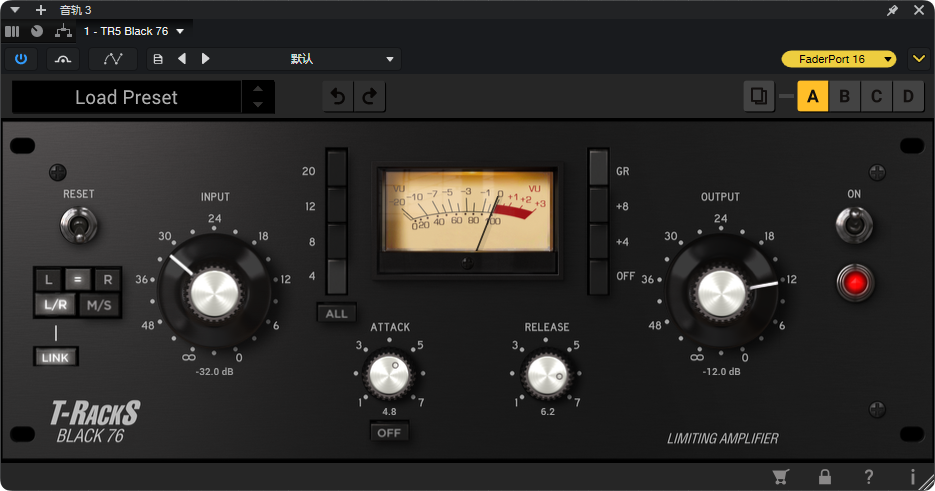The width and height of the screenshot is (935, 491).
Task: Open the FaderPort 16 dropdown
Action: (x=838, y=59)
